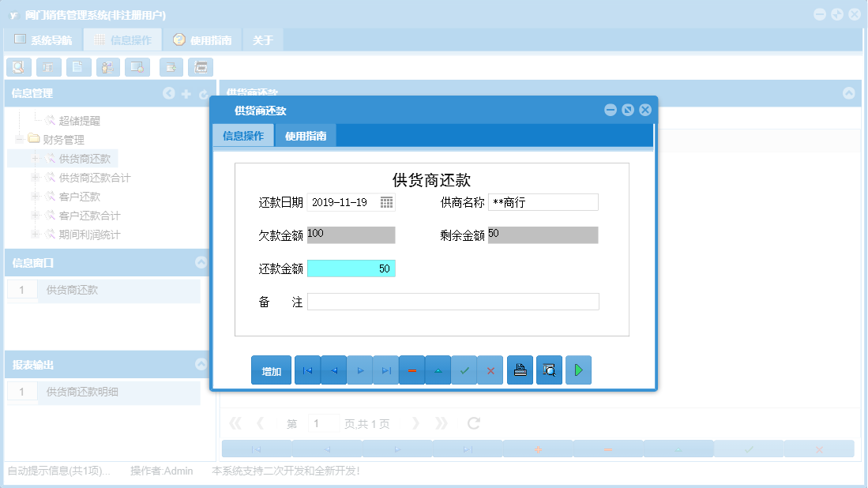Open print preview in the repayment dialog
Image resolution: width=868 pixels, height=488 pixels.
549,370
